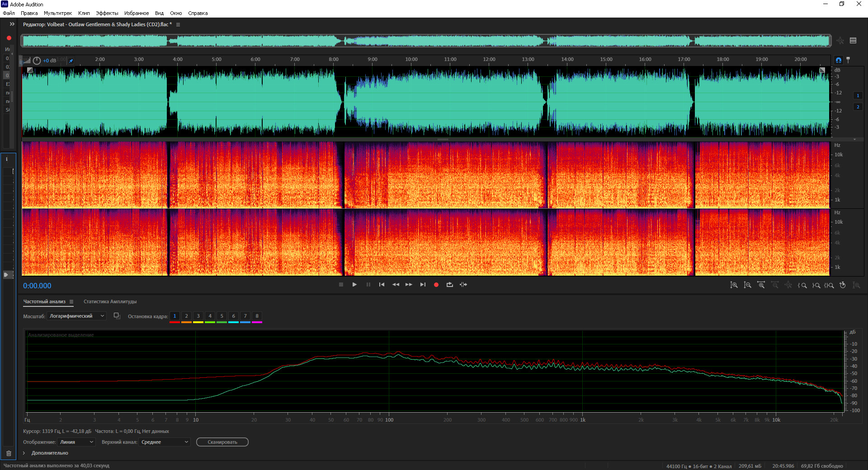Move playhead to previous marker
Image resolution: width=868 pixels, height=470 pixels.
pos(382,285)
